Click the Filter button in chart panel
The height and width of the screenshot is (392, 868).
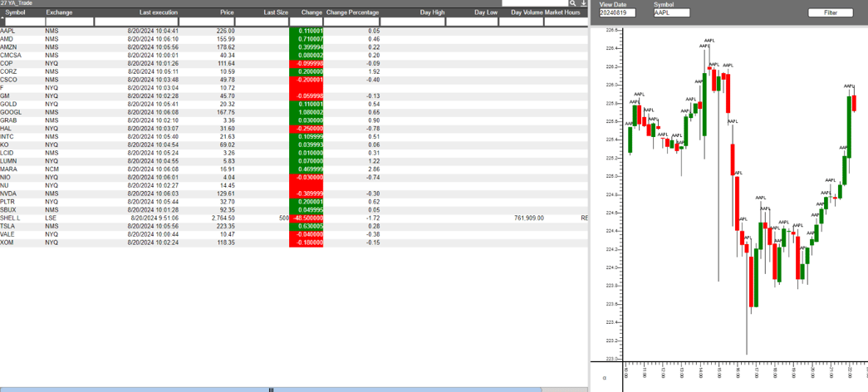point(831,12)
